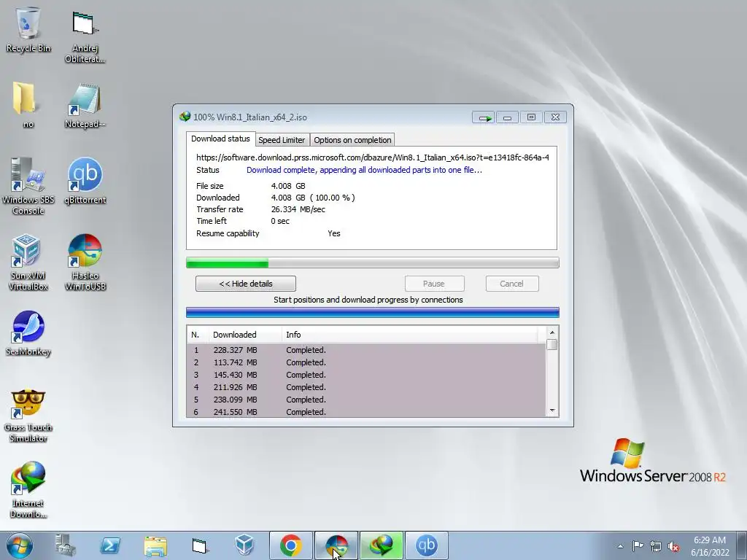Open Action Center flag tray icon
The image size is (747, 560).
click(638, 546)
